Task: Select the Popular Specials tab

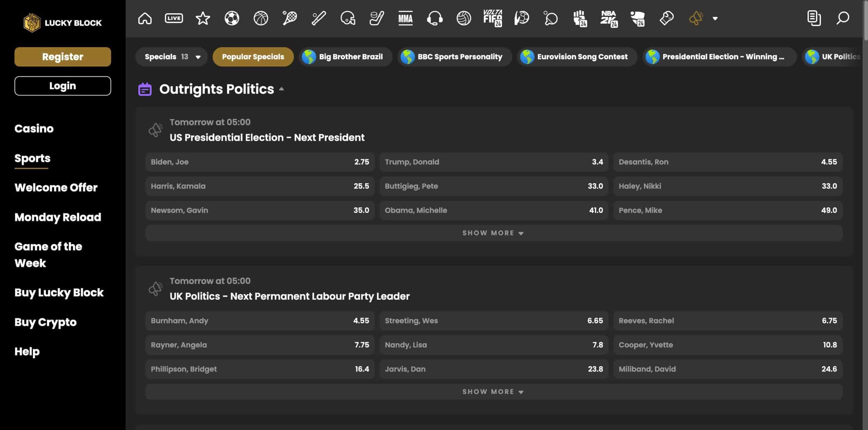Action: click(253, 57)
